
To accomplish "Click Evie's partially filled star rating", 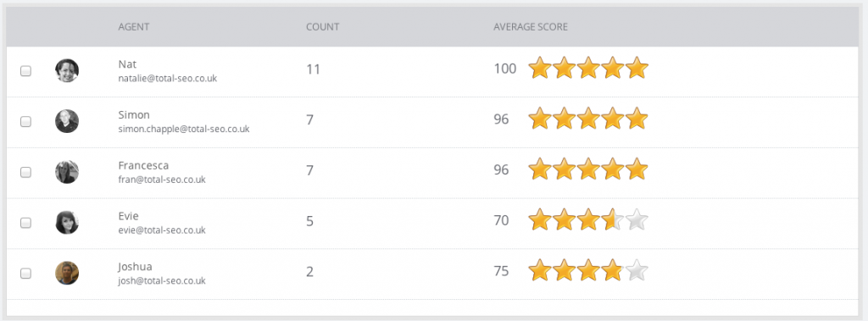I will click(x=588, y=220).
